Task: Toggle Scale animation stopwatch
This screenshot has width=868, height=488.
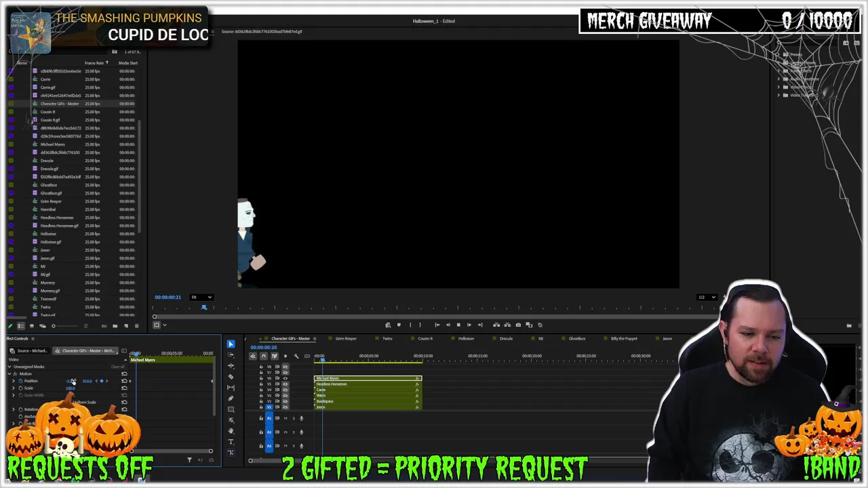Action: [20, 388]
